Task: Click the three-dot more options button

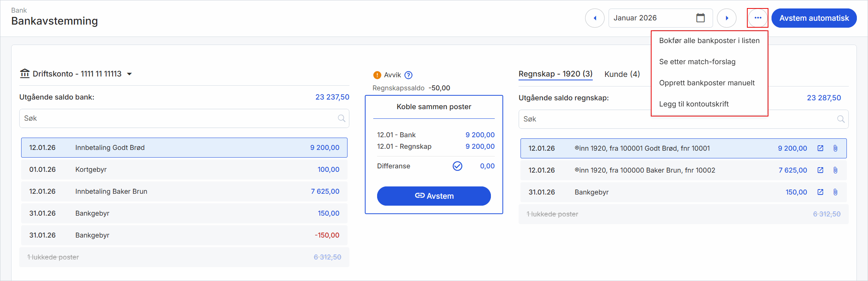Action: coord(758,18)
